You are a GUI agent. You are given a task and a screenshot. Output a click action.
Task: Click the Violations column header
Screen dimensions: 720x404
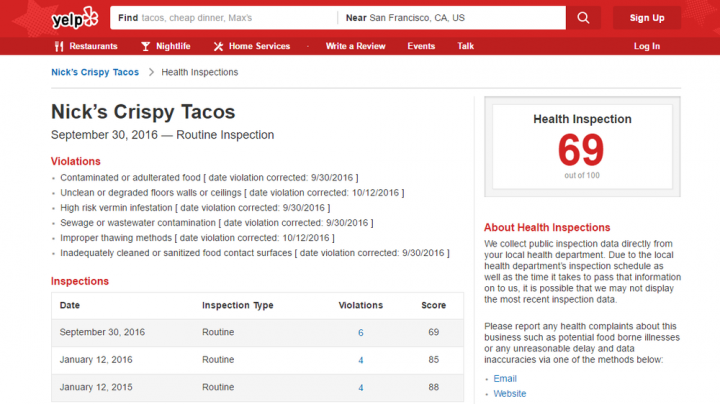pos(360,305)
